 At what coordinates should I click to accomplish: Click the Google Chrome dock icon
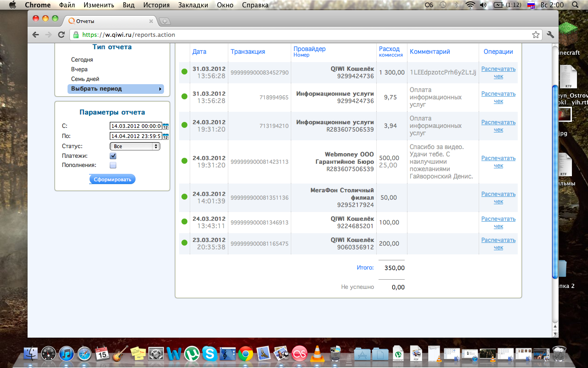[x=246, y=353]
